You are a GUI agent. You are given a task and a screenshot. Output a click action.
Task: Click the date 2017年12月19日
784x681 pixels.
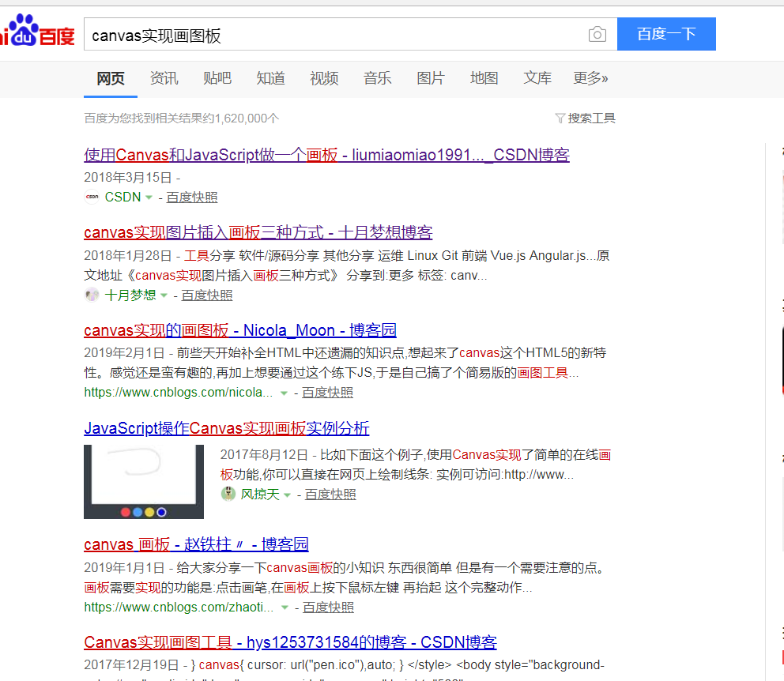pyautogui.click(x=131, y=665)
